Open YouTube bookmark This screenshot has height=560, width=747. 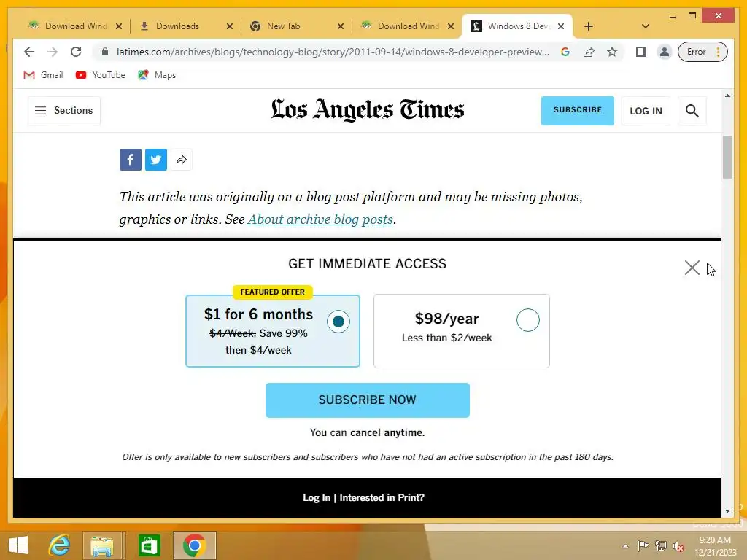coord(101,75)
